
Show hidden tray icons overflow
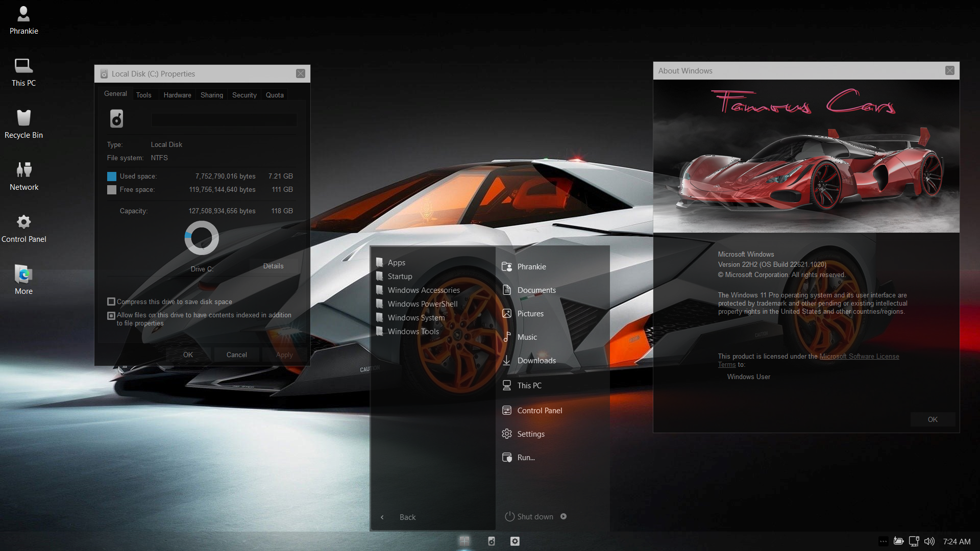pyautogui.click(x=883, y=541)
